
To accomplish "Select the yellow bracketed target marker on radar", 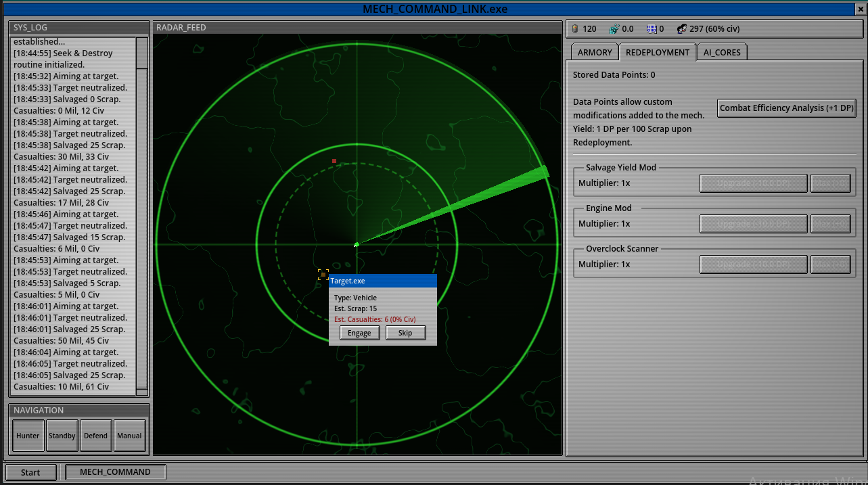I will pyautogui.click(x=323, y=275).
